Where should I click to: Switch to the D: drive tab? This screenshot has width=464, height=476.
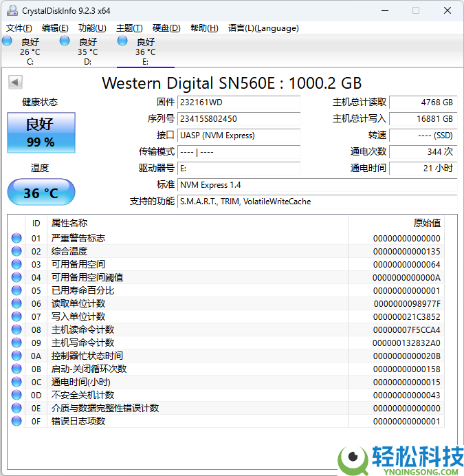point(88,52)
